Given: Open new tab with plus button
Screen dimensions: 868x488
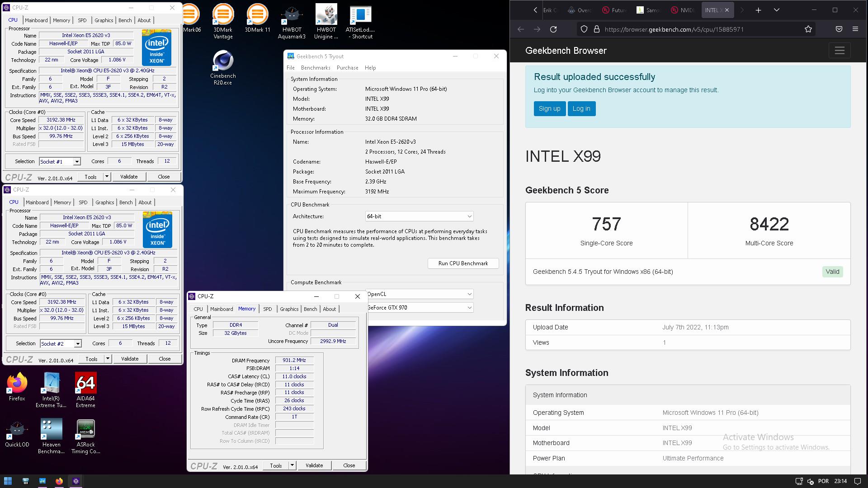Looking at the screenshot, I should click(x=759, y=10).
